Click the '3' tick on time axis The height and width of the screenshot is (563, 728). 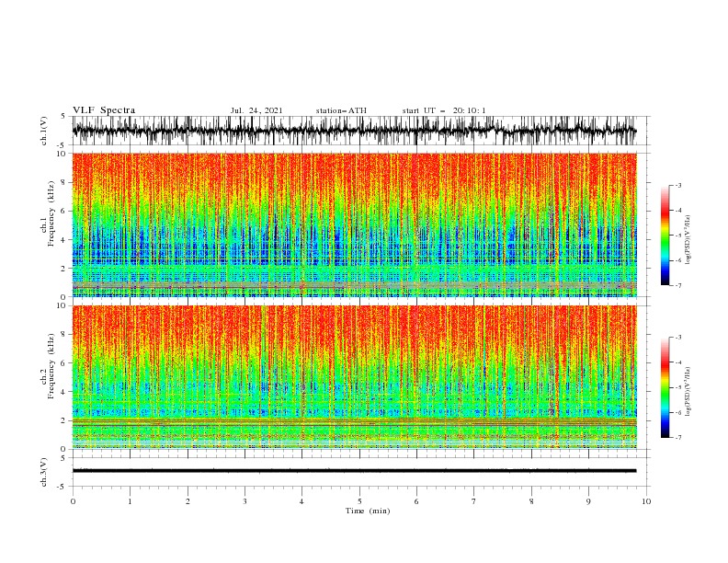click(245, 501)
